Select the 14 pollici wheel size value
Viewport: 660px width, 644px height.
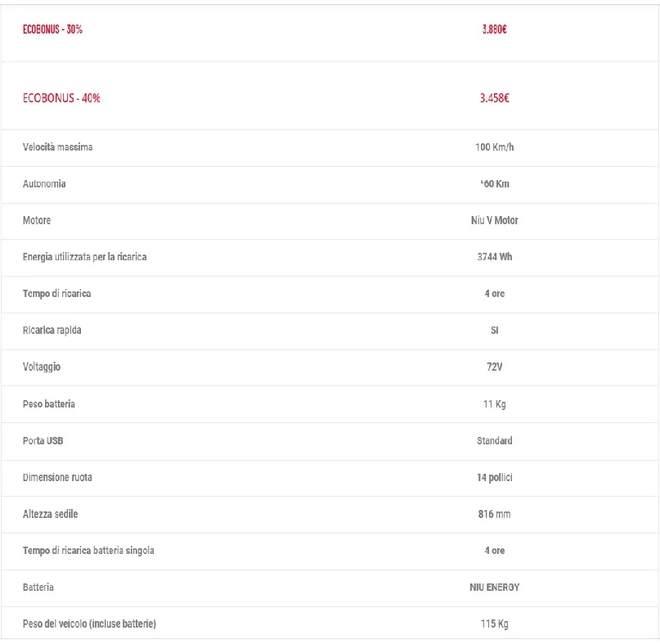pyautogui.click(x=494, y=477)
